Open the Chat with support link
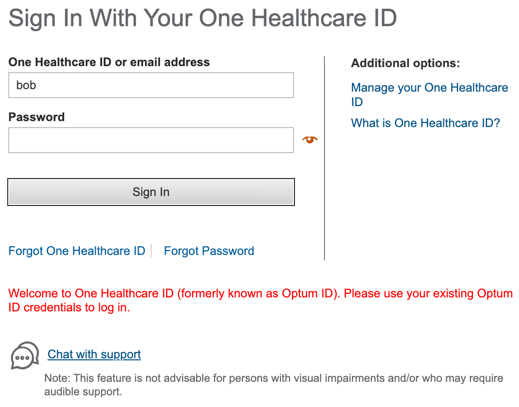Image resolution: width=519 pixels, height=407 pixels. pos(94,354)
